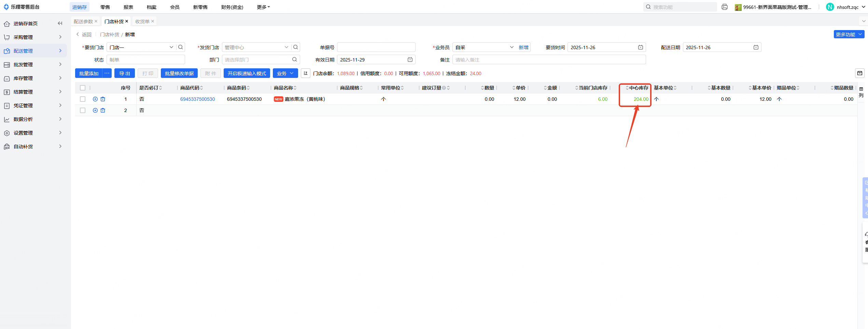The height and width of the screenshot is (329, 868).
Task: Sort table by 商品代码 column
Action: pyautogui.click(x=201, y=88)
